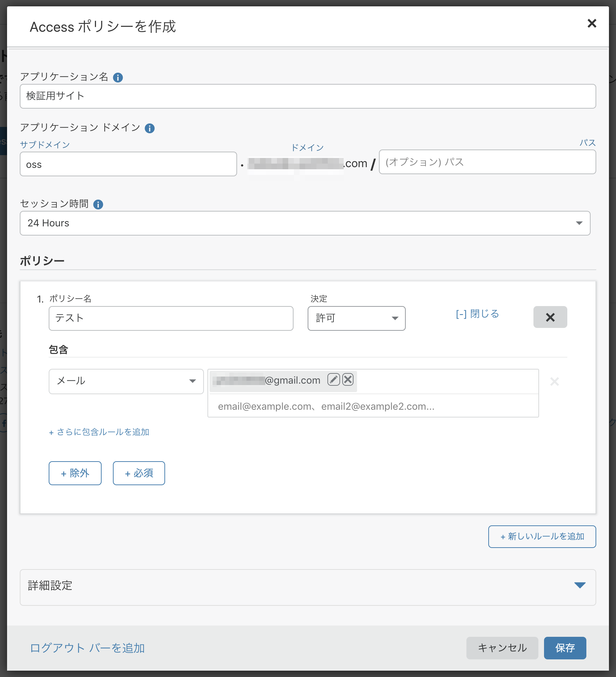Click the info icon next to アプリケーション名
The height and width of the screenshot is (677, 616).
pyautogui.click(x=119, y=77)
